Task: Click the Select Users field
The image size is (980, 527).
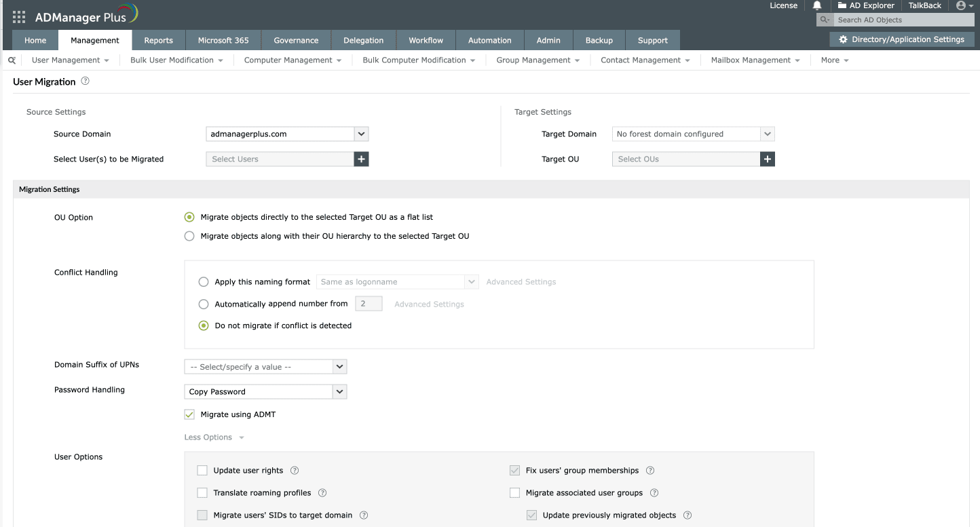Action: (280, 159)
